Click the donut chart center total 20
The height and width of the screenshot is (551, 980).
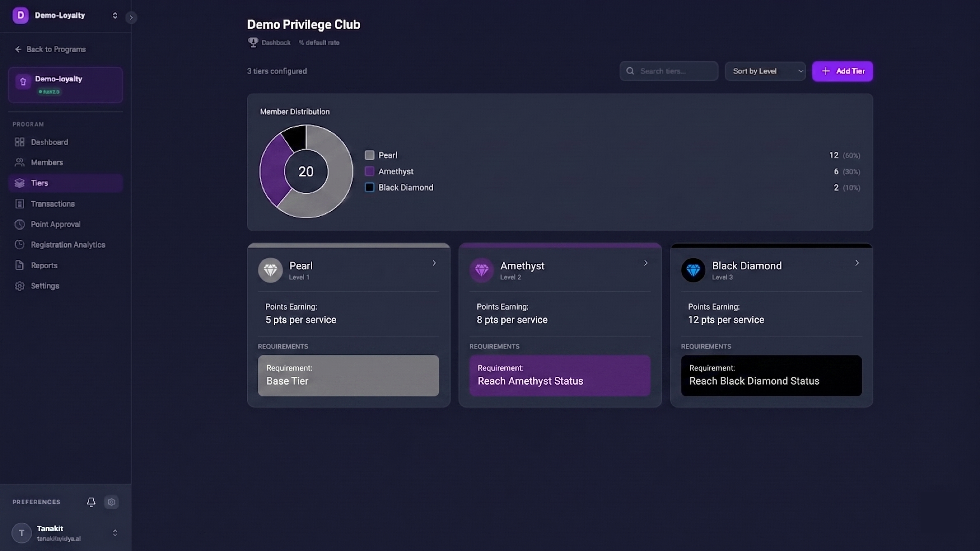click(x=306, y=172)
